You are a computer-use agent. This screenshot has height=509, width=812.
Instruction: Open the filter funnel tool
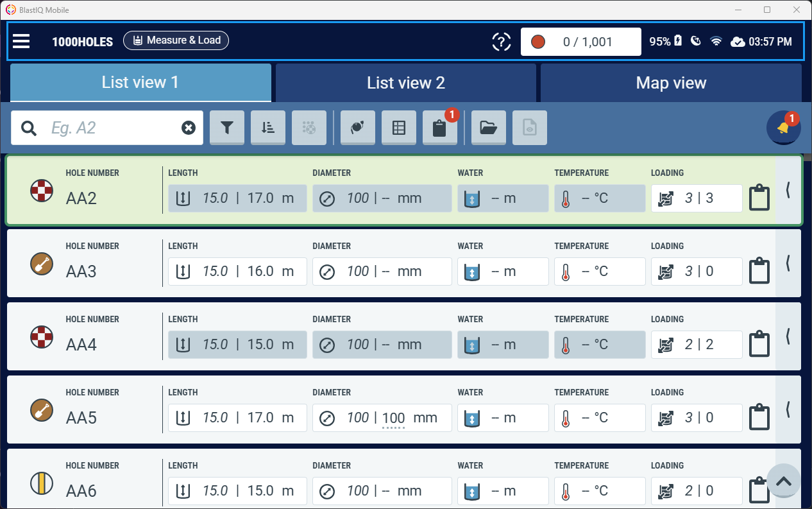[227, 128]
